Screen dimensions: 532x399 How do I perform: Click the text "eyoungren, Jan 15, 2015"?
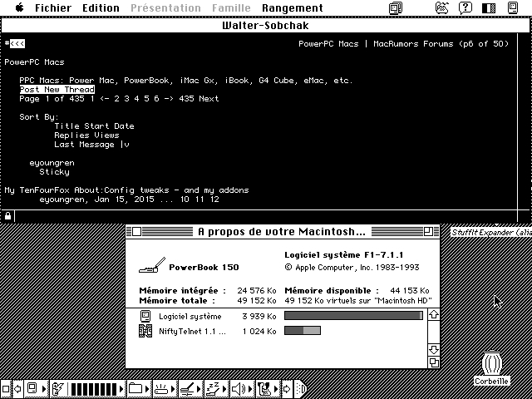(96, 199)
